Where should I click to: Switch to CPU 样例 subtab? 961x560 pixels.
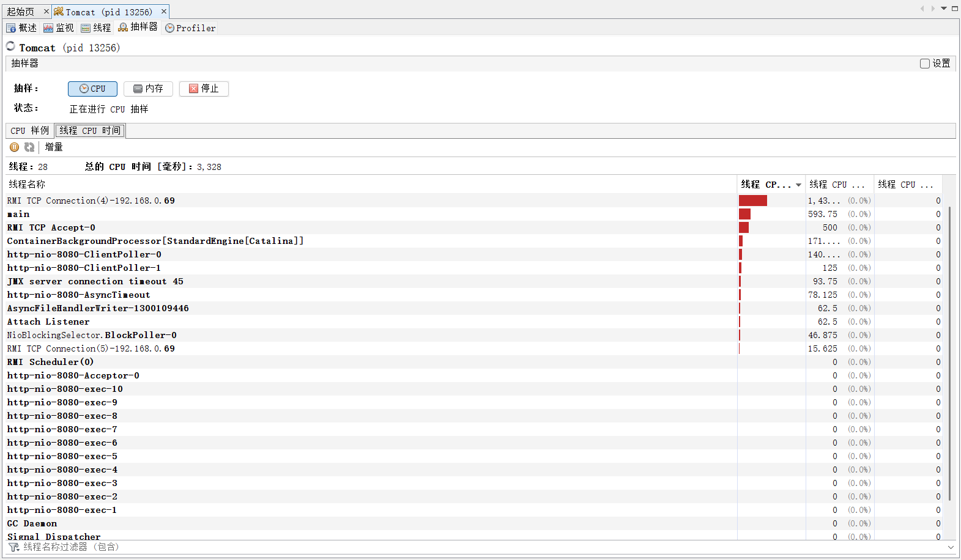[x=29, y=131]
